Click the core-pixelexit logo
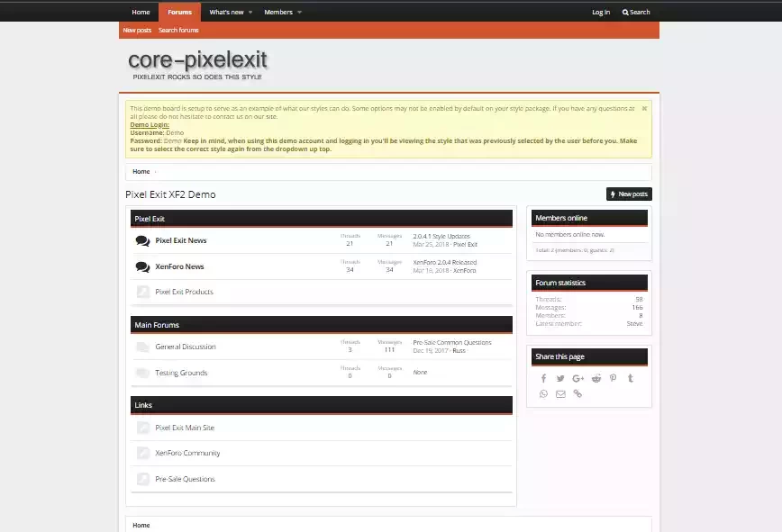This screenshot has height=532, width=782. 197,64
